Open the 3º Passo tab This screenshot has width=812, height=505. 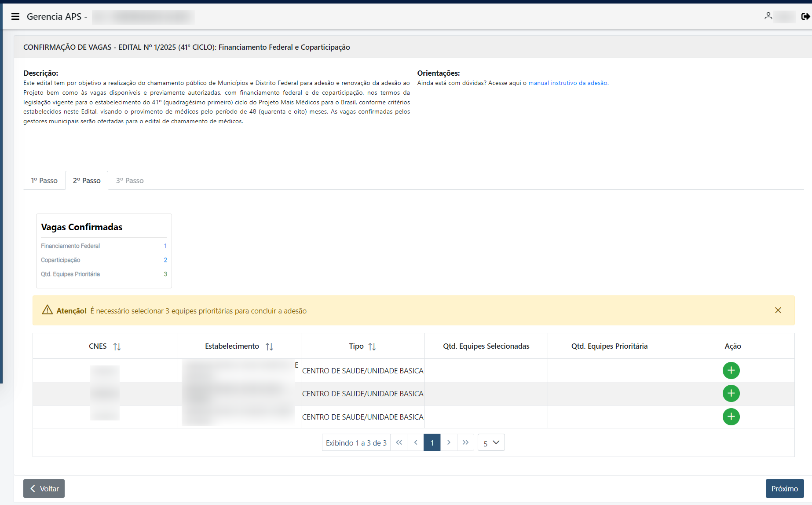click(130, 181)
